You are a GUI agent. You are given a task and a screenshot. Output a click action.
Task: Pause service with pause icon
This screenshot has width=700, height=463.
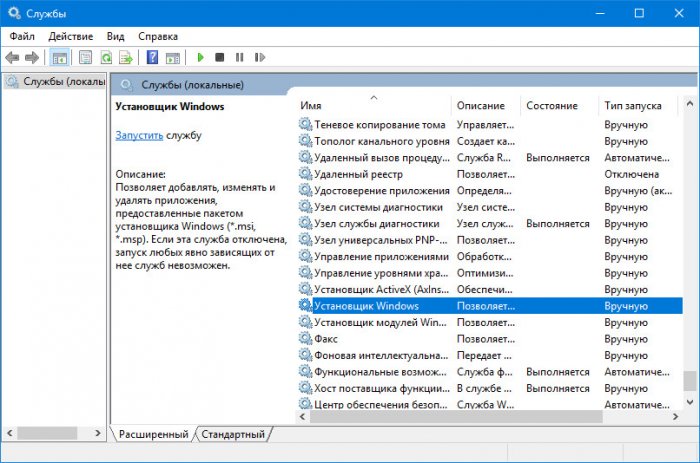click(240, 57)
